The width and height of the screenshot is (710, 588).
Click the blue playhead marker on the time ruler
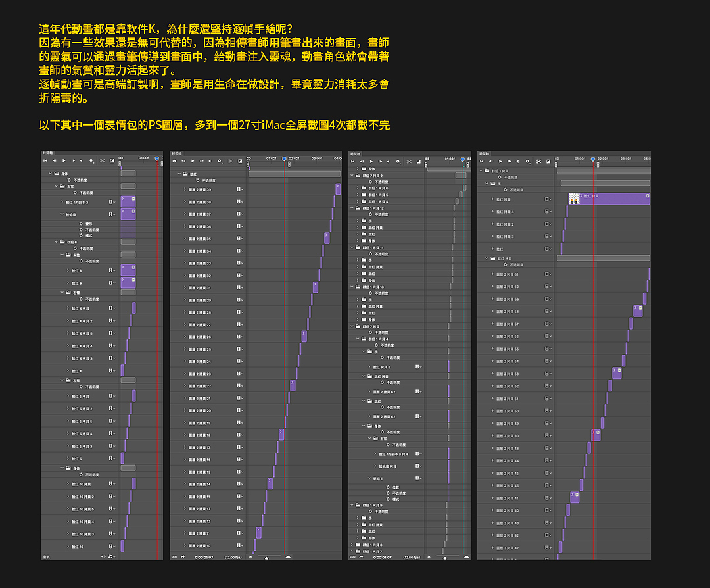(x=157, y=159)
